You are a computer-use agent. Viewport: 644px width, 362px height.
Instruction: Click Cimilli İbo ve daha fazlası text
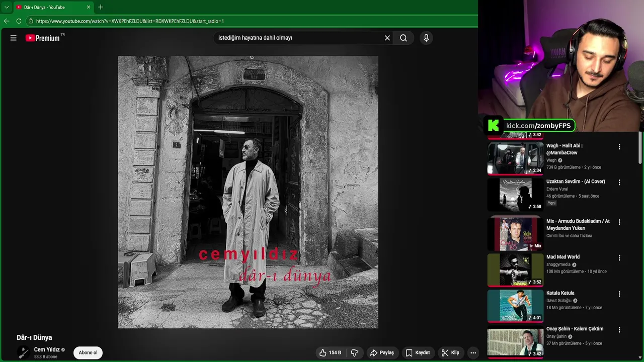569,236
